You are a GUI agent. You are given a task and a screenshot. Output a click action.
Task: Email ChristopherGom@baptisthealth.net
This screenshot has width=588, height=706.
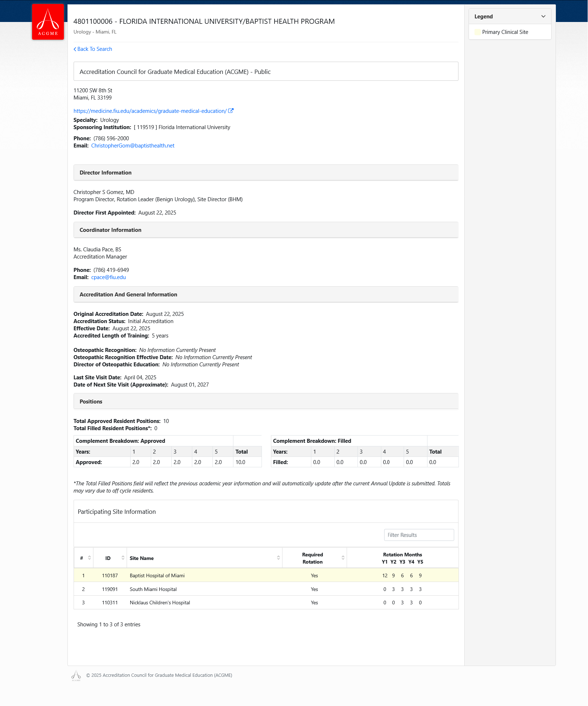click(x=133, y=146)
